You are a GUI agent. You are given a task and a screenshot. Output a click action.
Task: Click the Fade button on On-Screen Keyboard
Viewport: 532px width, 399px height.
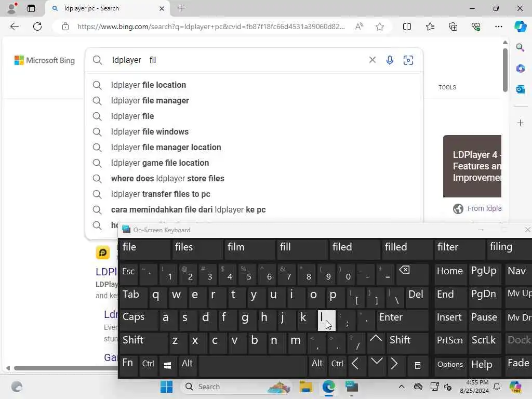518,365
